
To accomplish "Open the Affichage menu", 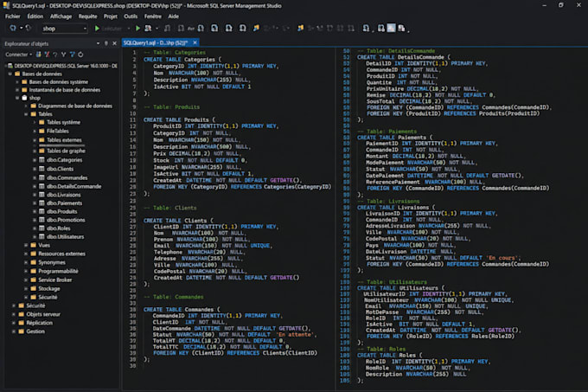I will 61,16.
